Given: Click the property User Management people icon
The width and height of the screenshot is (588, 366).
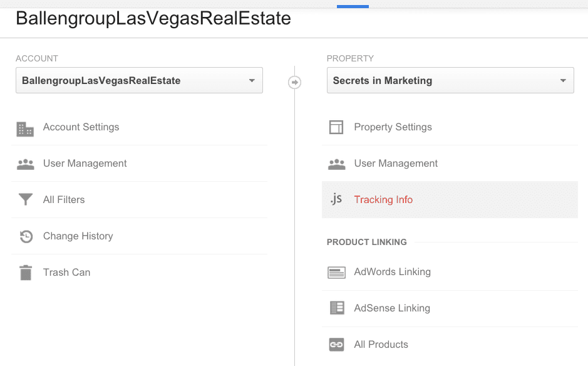Looking at the screenshot, I should (x=336, y=164).
